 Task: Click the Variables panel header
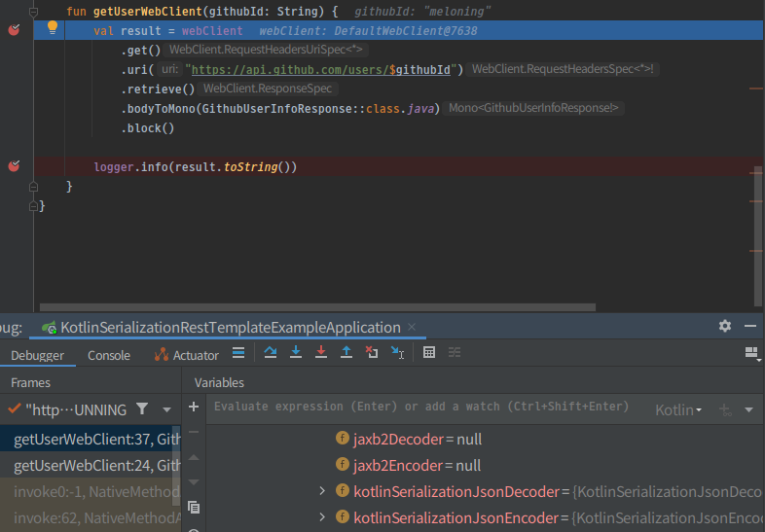coord(219,383)
